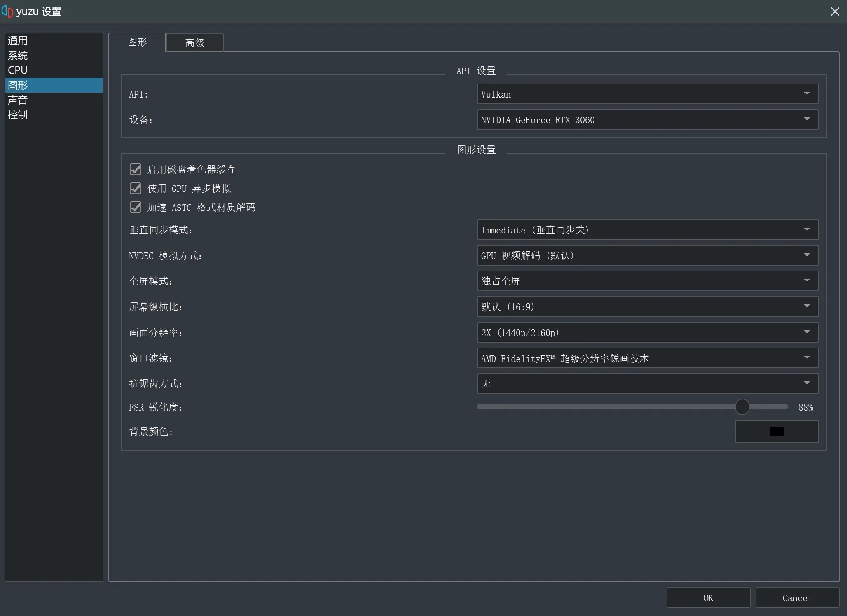Image resolution: width=847 pixels, height=616 pixels.
Task: Click the 抗锯齿方式 label
Action: click(156, 384)
